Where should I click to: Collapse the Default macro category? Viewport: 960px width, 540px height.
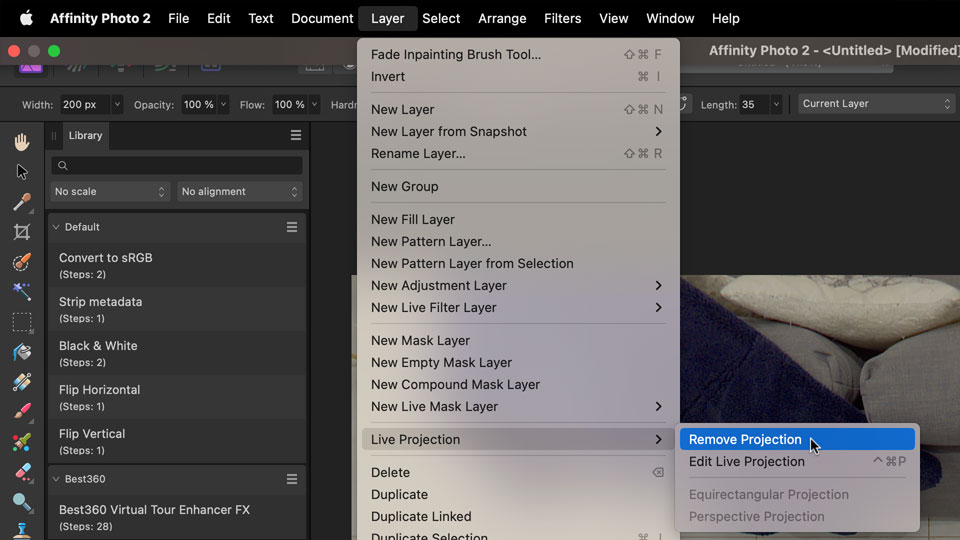pos(56,227)
